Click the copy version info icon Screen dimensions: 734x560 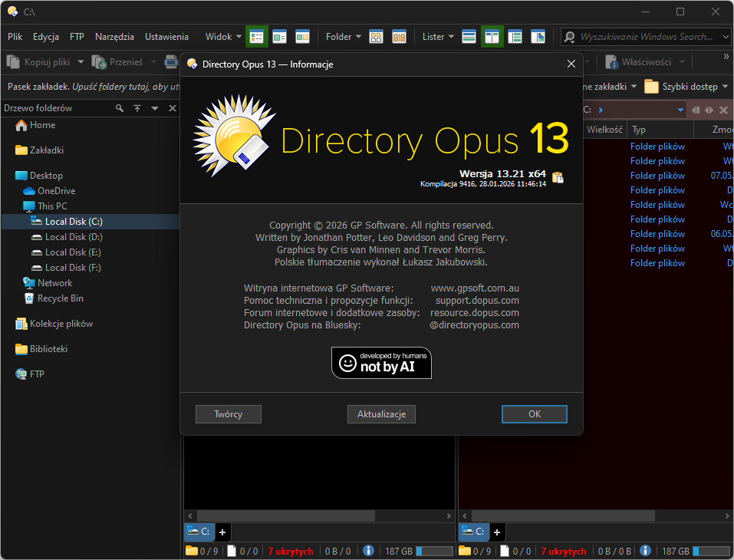click(x=558, y=177)
